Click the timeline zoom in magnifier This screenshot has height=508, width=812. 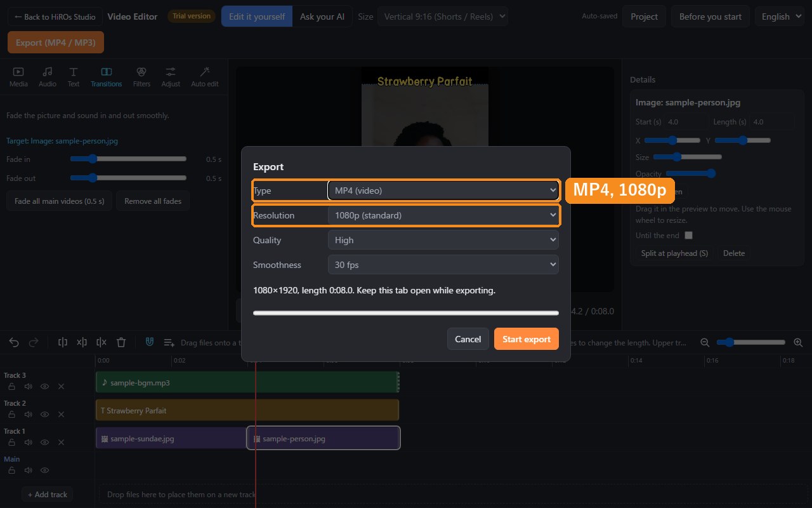pyautogui.click(x=798, y=342)
